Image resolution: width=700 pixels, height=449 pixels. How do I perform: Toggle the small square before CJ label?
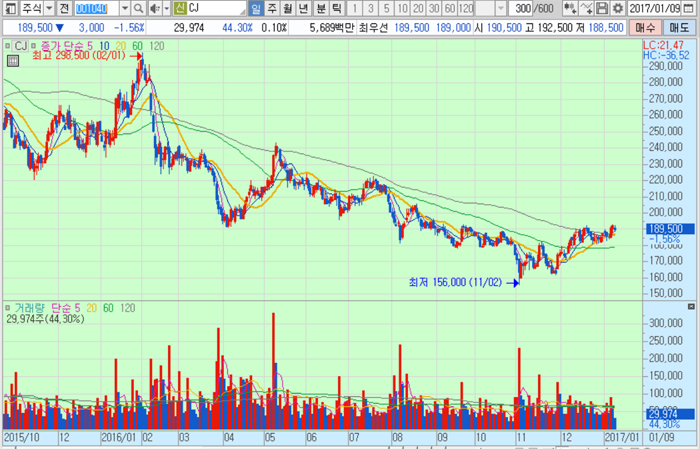(x=8, y=45)
